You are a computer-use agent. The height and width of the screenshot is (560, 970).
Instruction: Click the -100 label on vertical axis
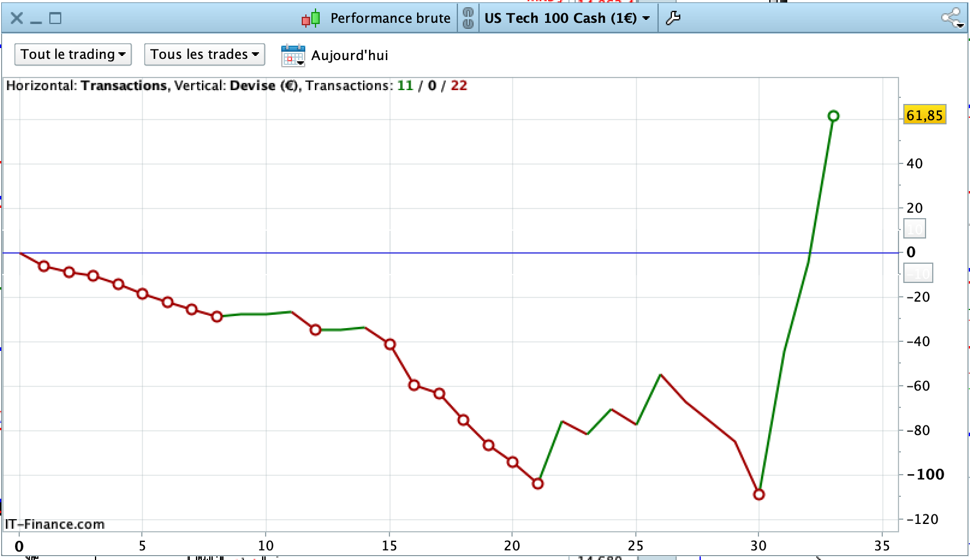[x=926, y=475]
